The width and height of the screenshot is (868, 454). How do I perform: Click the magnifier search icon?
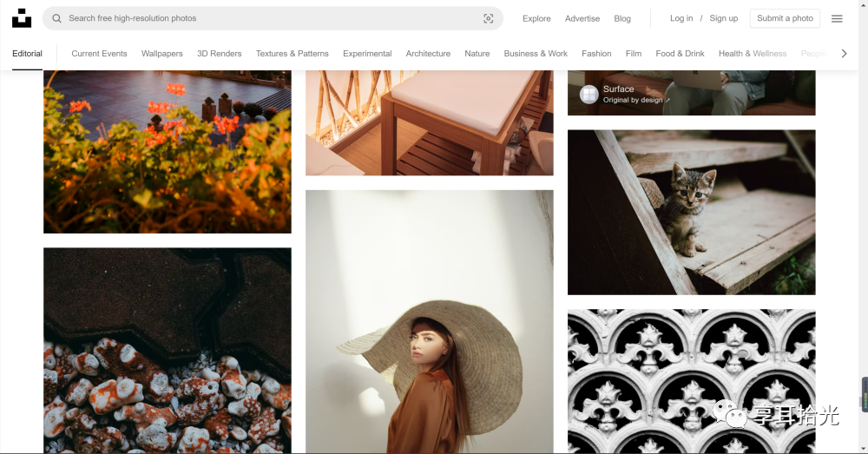point(56,18)
